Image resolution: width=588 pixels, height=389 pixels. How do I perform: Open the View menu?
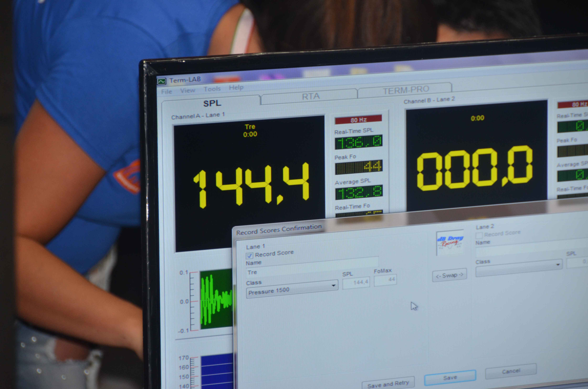pyautogui.click(x=187, y=90)
